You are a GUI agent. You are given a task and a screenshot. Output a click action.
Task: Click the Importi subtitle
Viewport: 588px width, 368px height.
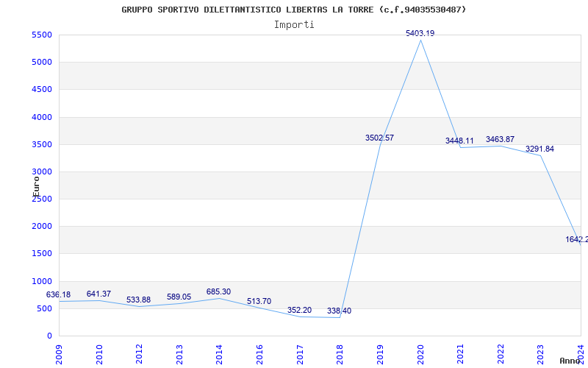(294, 25)
